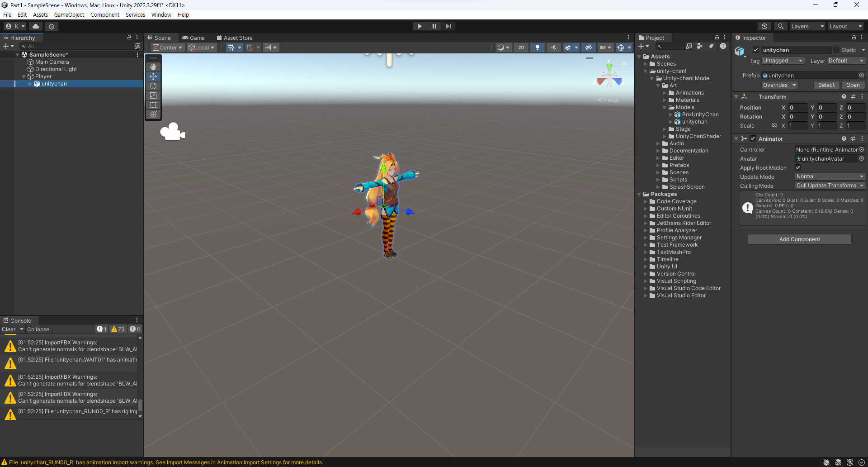
Task: Click Project search field
Action: coord(670,46)
